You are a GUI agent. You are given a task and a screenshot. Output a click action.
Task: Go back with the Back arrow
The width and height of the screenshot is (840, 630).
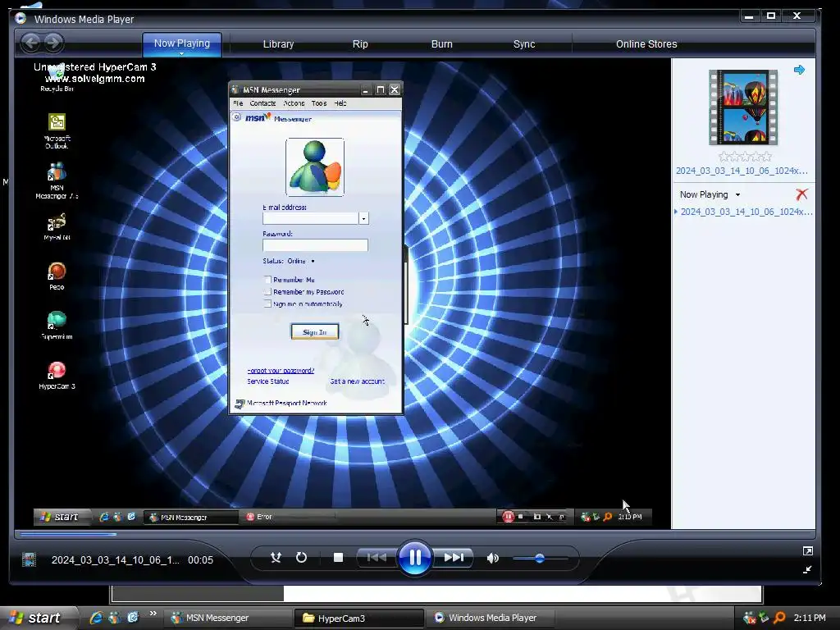click(x=31, y=43)
